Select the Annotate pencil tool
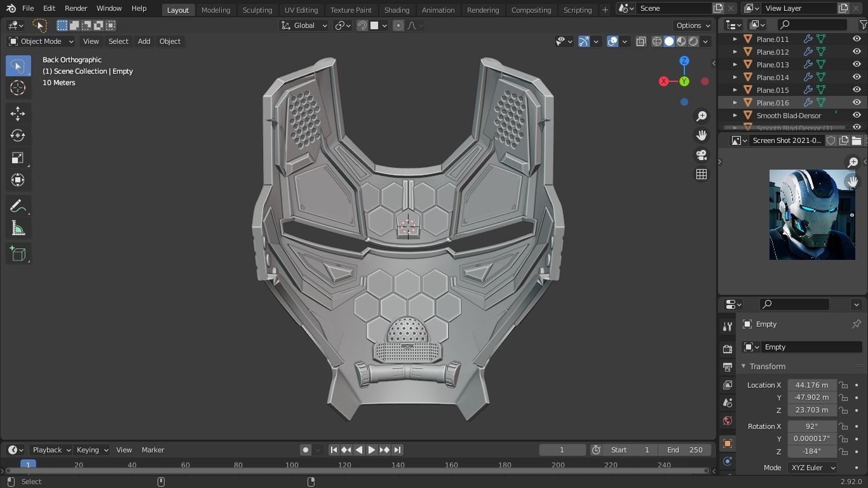The width and height of the screenshot is (868, 488). tap(18, 207)
